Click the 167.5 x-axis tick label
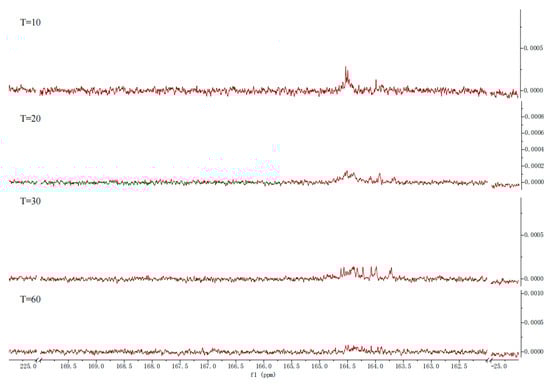550x384 pixels. 180,366
